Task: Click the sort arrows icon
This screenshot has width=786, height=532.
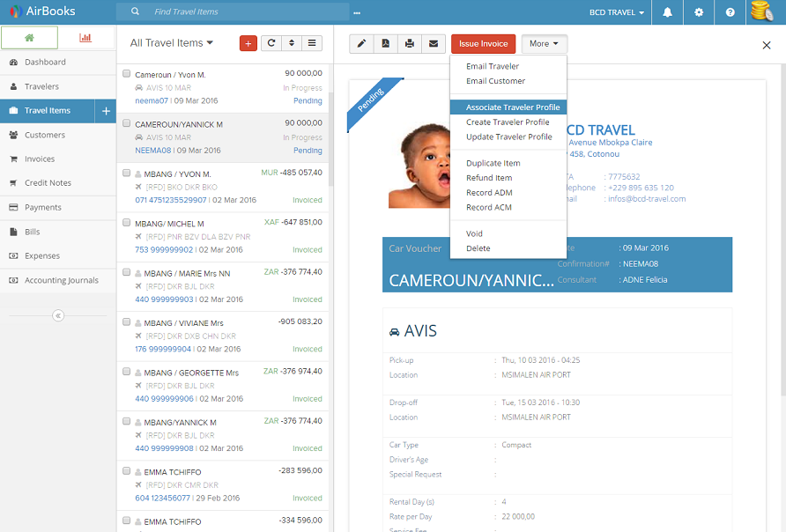Action: (x=292, y=43)
